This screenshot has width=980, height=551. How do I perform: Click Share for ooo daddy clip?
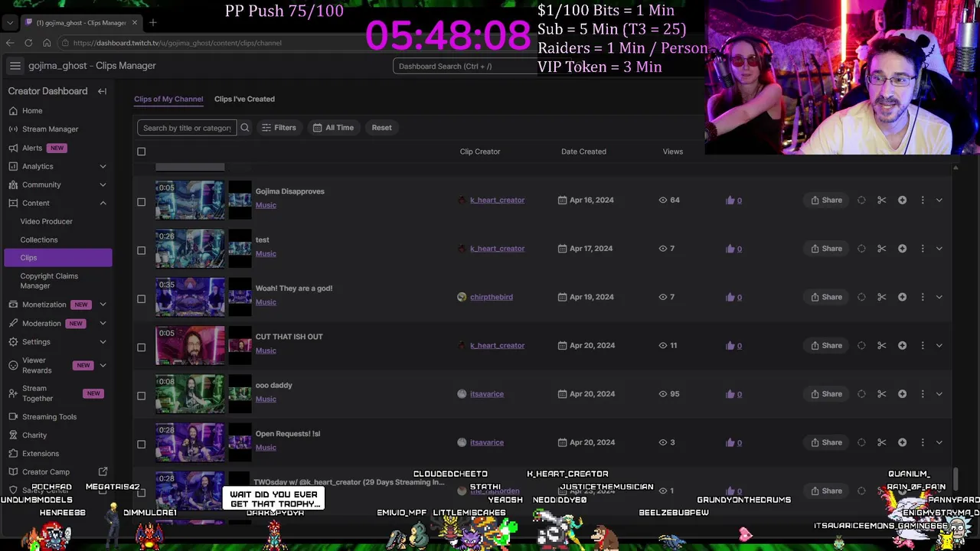click(x=827, y=393)
